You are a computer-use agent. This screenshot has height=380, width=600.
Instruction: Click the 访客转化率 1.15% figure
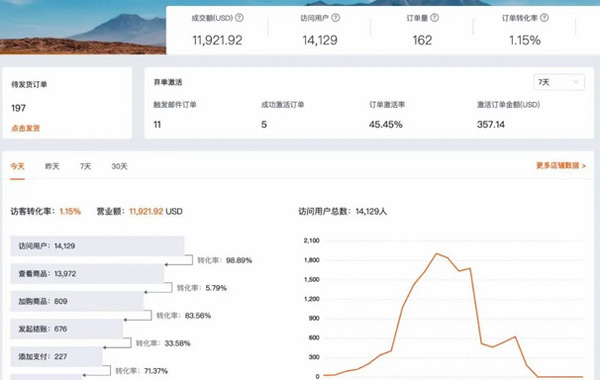[70, 211]
